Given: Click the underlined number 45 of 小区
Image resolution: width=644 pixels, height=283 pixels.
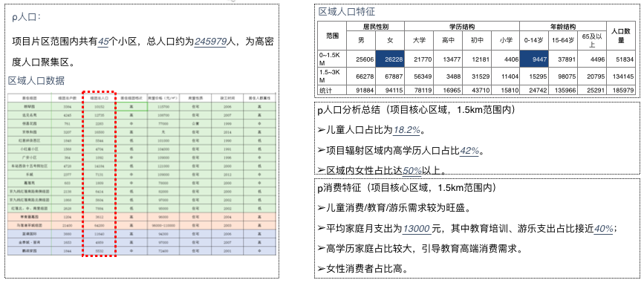Looking at the screenshot, I should (103, 42).
